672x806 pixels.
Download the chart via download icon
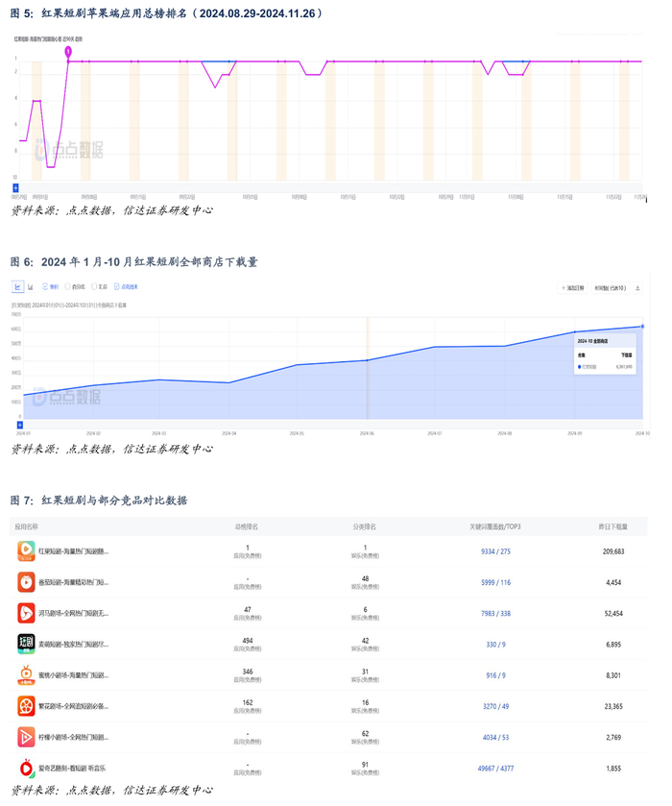[637, 288]
